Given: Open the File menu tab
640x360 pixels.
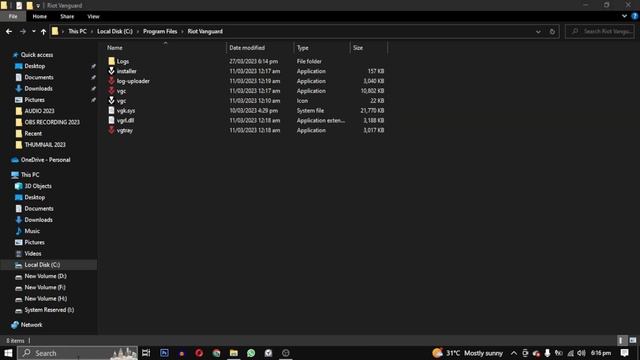Looking at the screenshot, I should (13, 16).
